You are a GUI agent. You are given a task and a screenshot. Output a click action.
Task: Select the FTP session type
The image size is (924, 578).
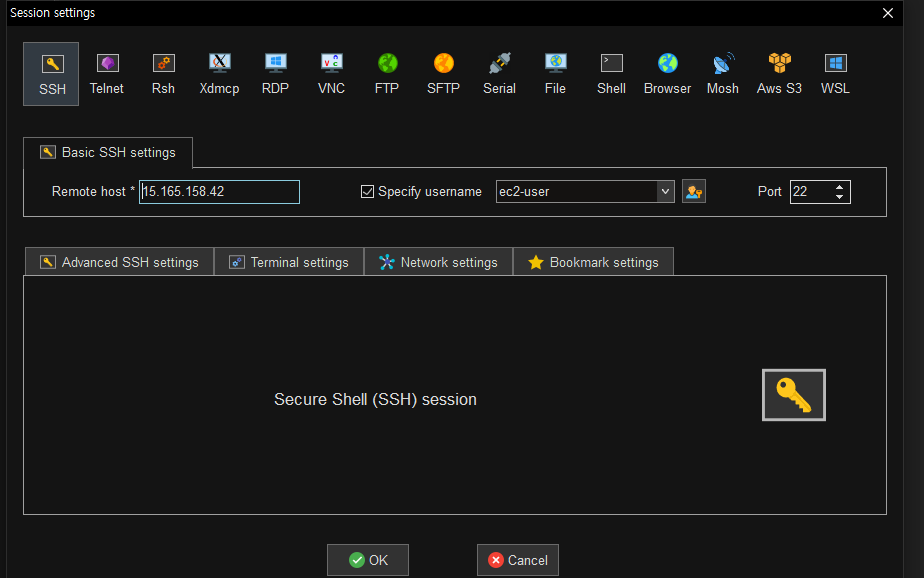tap(387, 74)
